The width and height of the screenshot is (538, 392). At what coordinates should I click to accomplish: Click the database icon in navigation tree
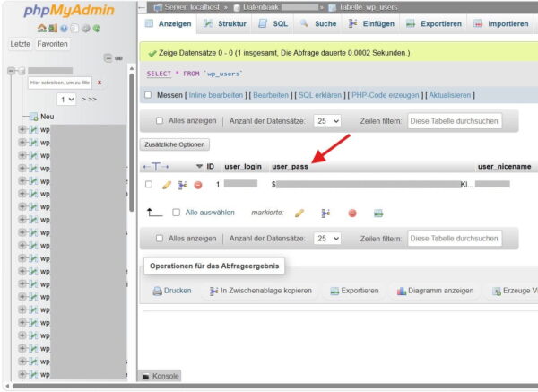[x=22, y=71]
